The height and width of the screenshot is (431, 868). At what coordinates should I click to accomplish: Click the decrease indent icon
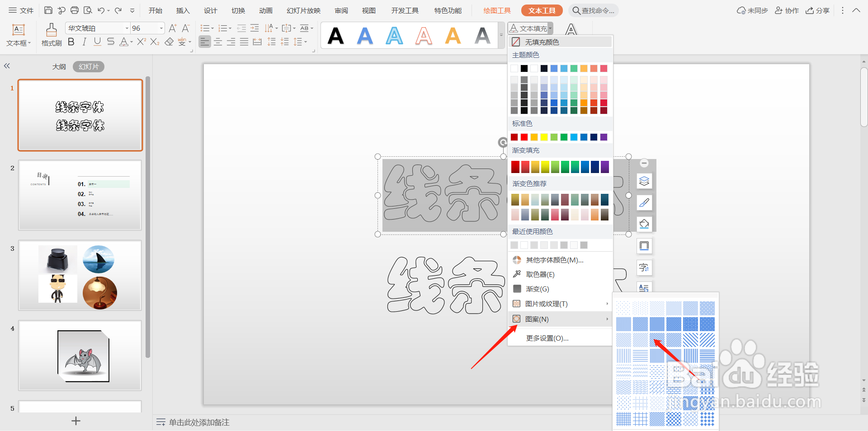[x=241, y=28]
